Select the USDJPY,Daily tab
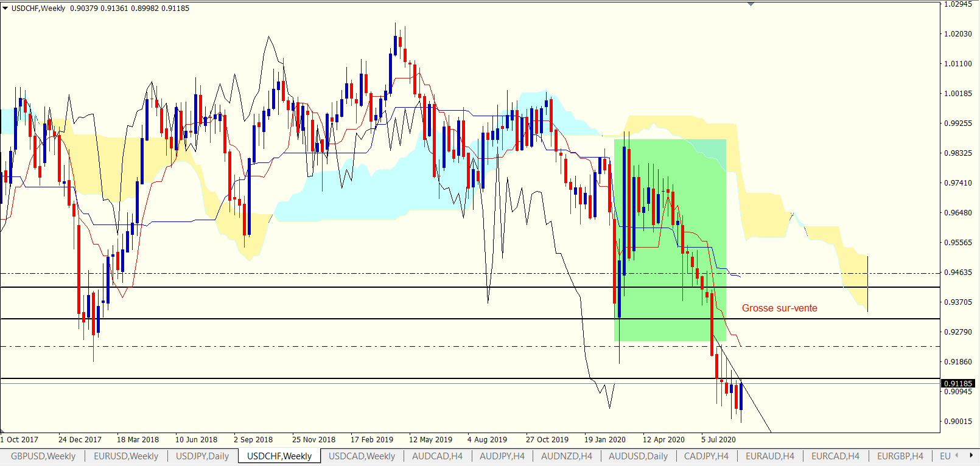 point(202,456)
